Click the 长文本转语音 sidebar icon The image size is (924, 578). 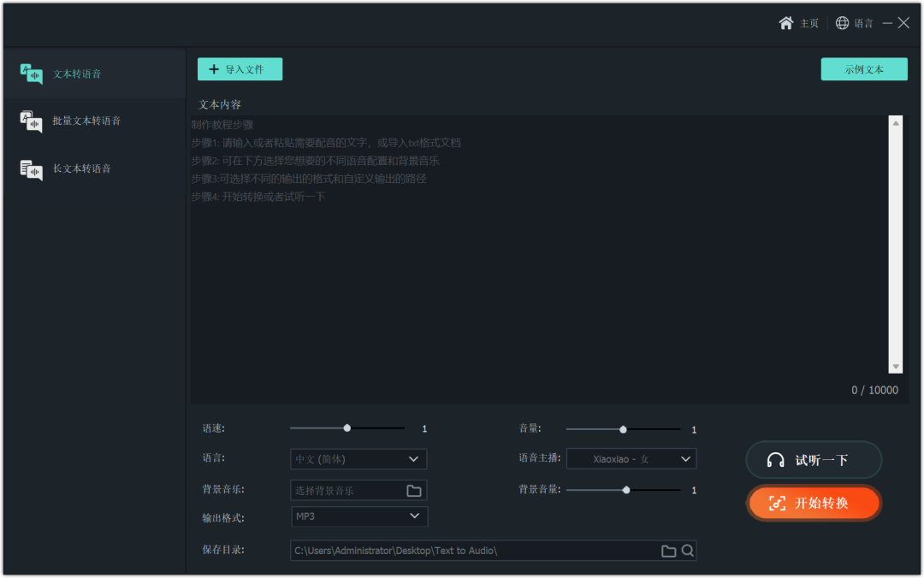[32, 169]
